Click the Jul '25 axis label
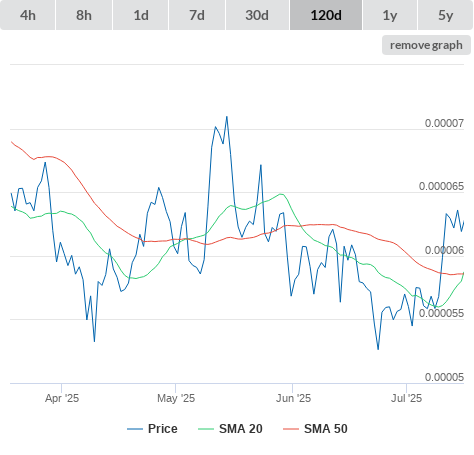 [x=407, y=398]
